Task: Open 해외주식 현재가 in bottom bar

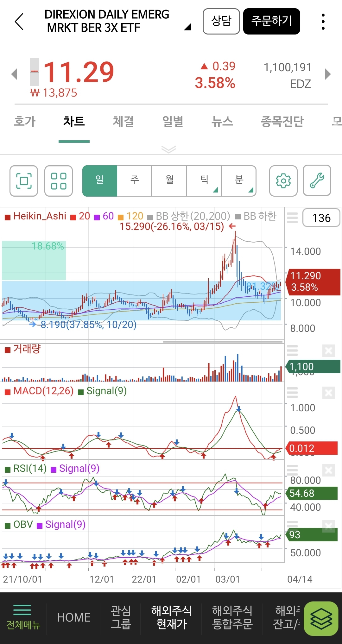Action: [171, 617]
